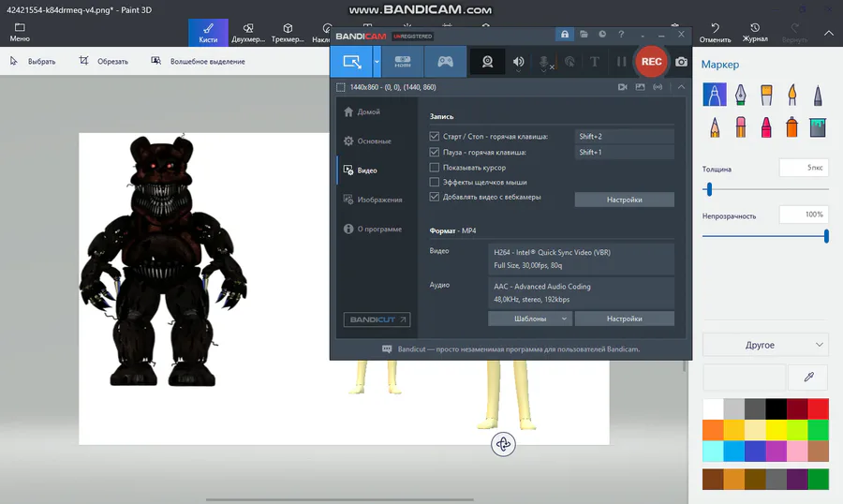The width and height of the screenshot is (843, 504).
Task: Select the watercolor brush
Action: tap(791, 95)
